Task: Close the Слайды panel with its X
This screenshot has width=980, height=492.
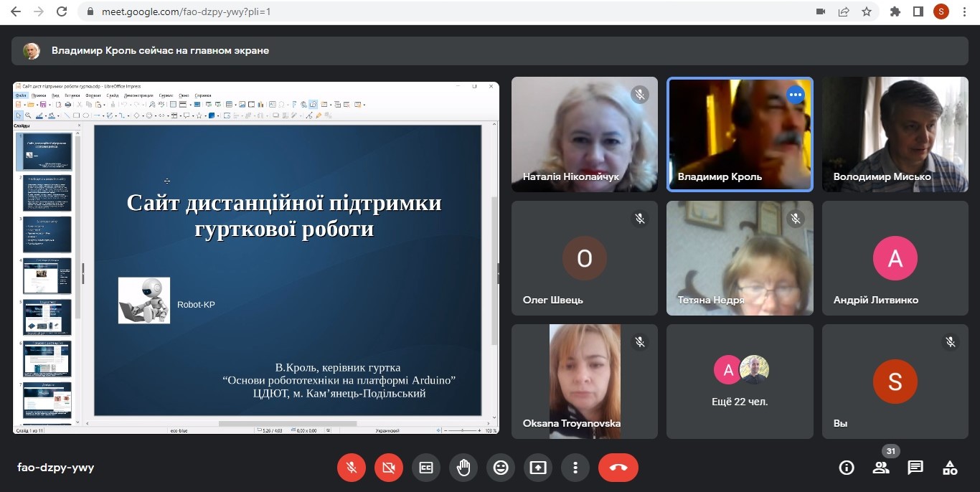Action: pos(79,126)
